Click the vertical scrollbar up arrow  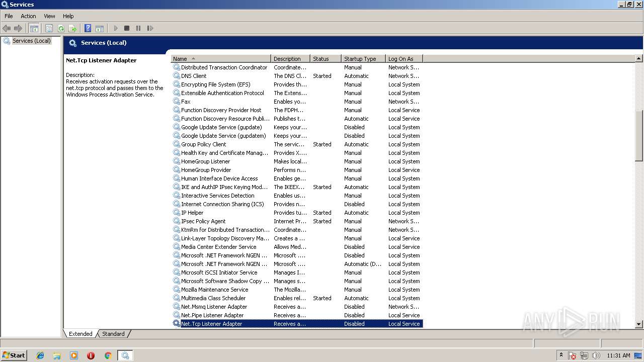(639, 59)
